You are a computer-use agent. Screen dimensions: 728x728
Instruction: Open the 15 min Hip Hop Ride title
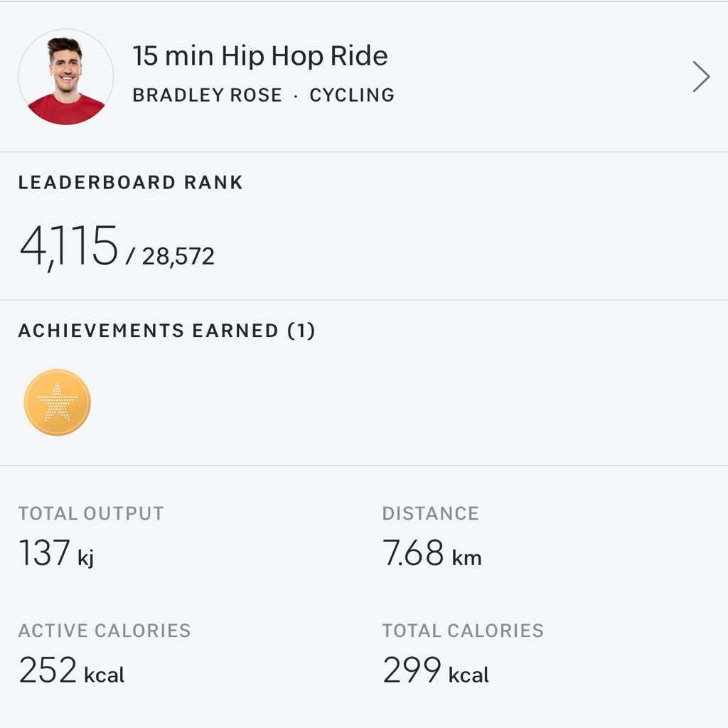pyautogui.click(x=260, y=55)
